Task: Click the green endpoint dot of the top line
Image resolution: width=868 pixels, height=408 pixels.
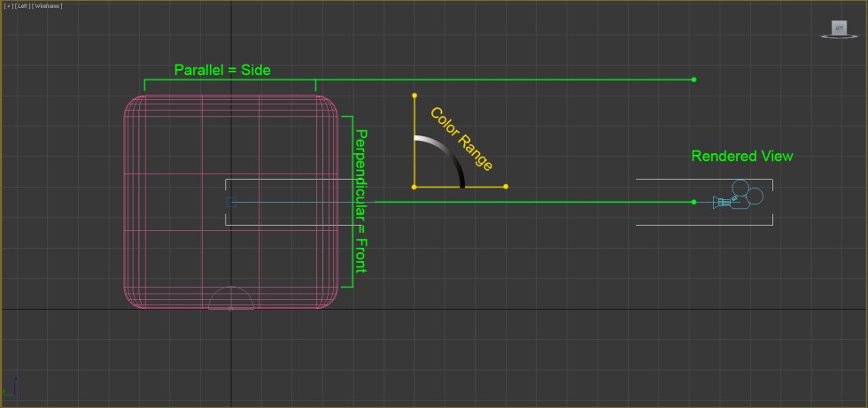Action: [694, 80]
